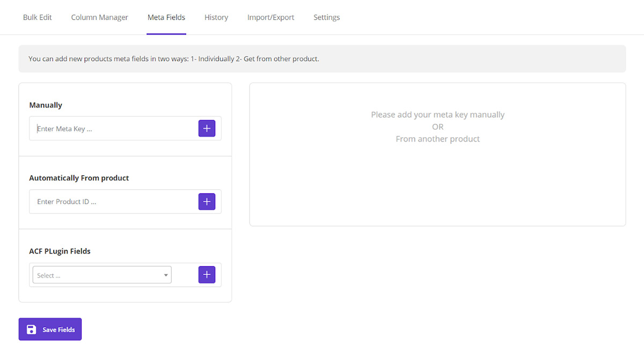Open the ACF Plugin Fields select dropdown
This screenshot has height=356, width=644.
click(x=102, y=275)
